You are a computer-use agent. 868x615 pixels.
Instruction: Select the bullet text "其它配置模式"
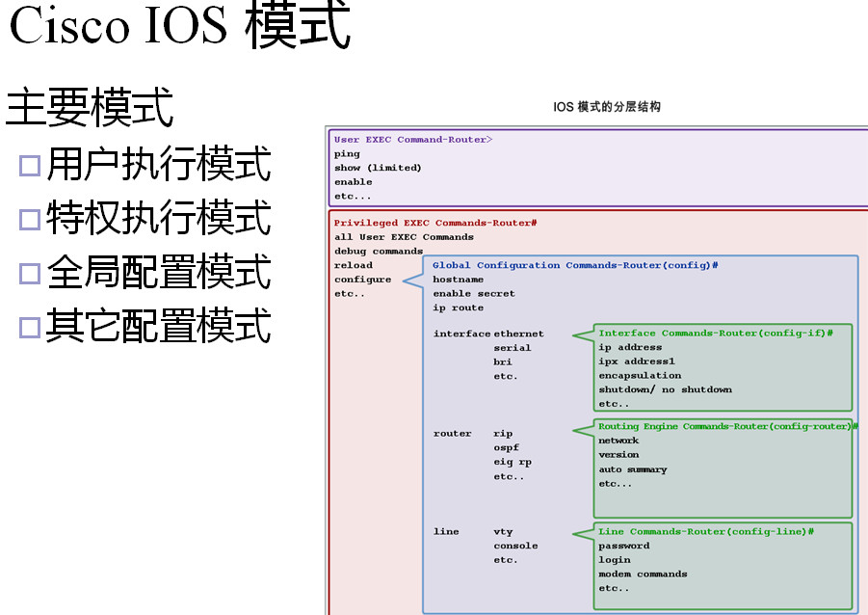(x=159, y=325)
